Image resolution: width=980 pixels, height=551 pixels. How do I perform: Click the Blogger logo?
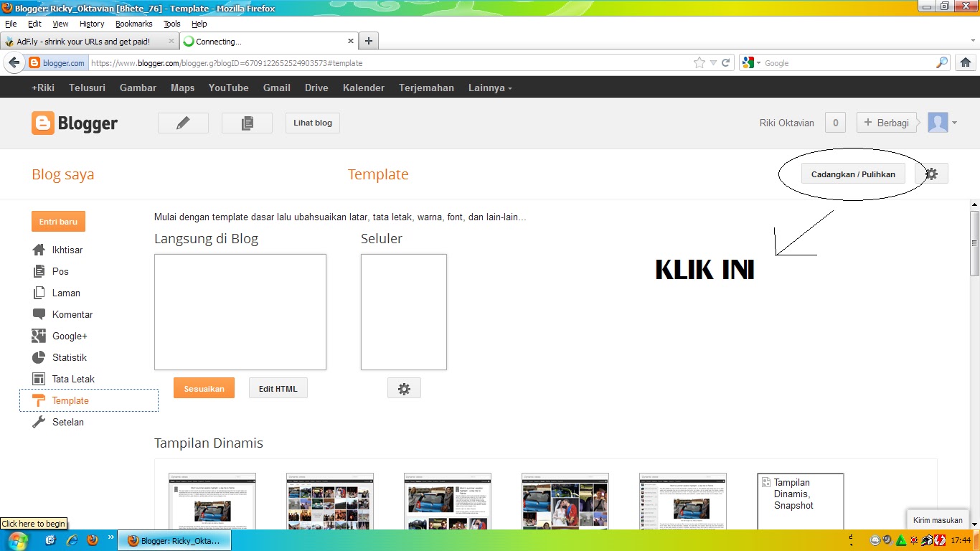point(75,123)
